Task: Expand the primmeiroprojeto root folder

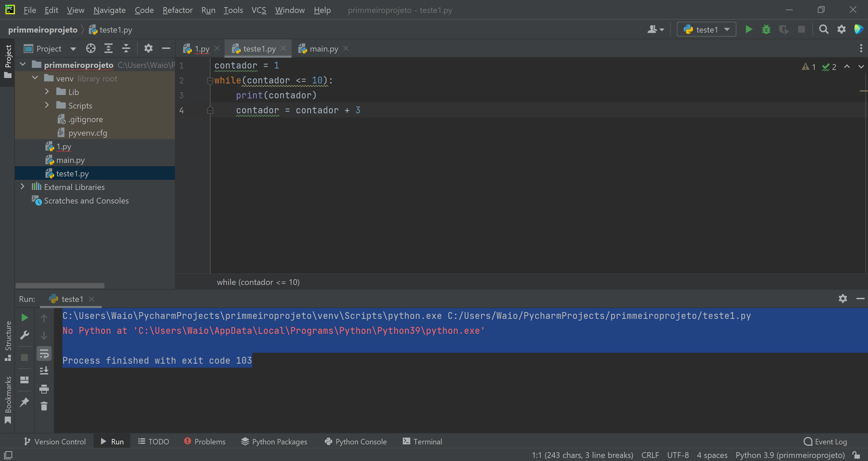Action: click(x=22, y=65)
